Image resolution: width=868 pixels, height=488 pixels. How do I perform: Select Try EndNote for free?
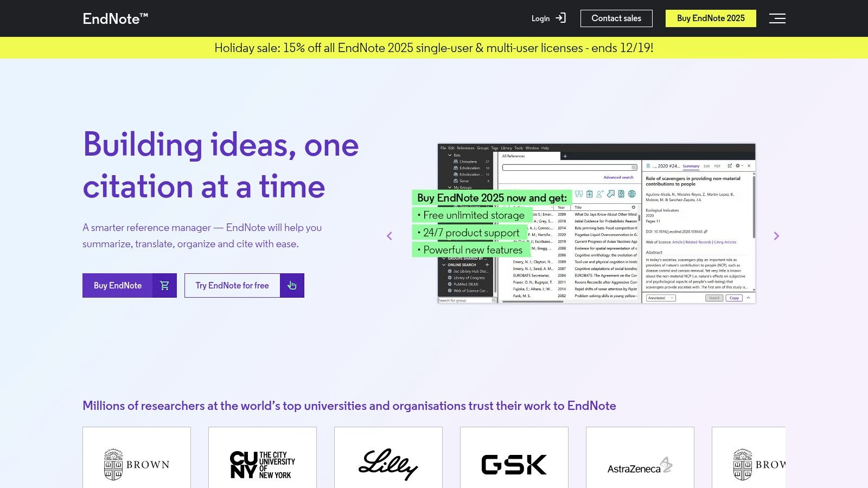point(232,285)
